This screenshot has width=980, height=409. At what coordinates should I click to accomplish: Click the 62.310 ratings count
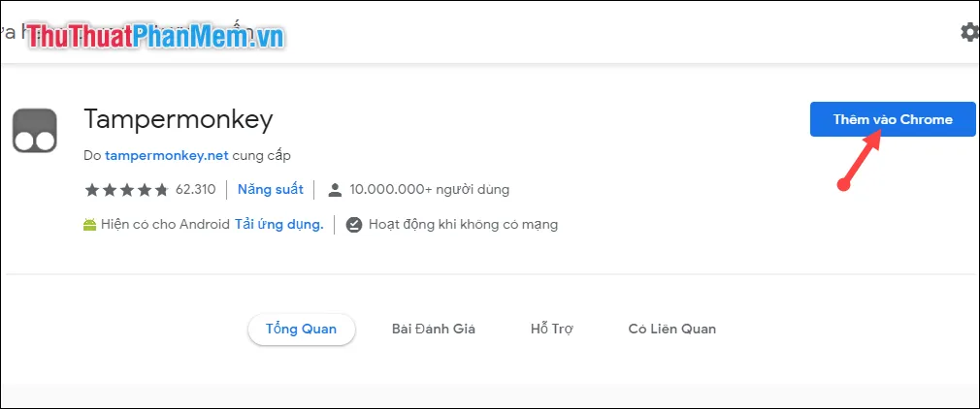[x=196, y=190]
